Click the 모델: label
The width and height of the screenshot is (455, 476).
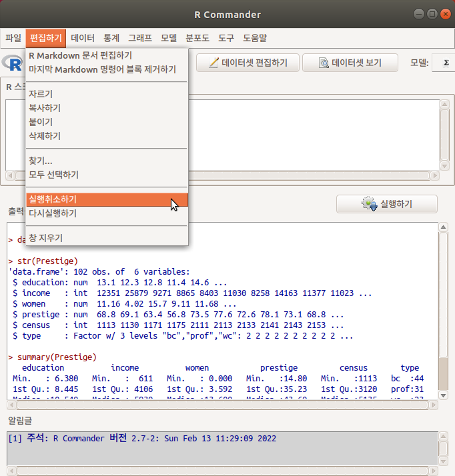tap(420, 63)
